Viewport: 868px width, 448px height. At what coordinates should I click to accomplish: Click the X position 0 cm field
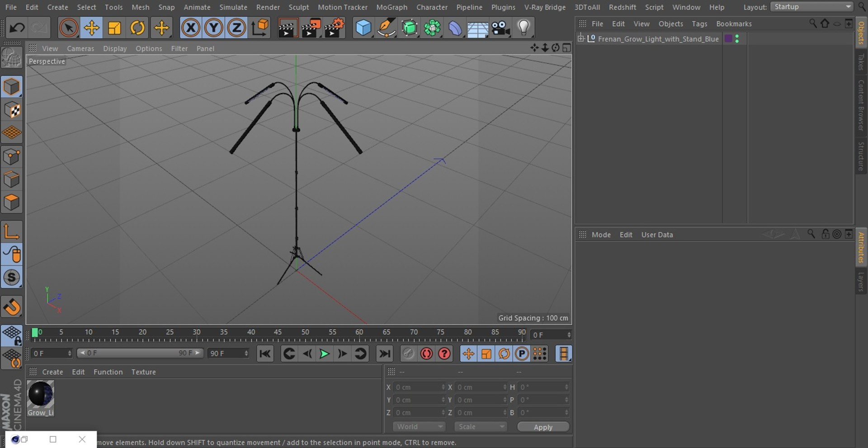pos(419,387)
